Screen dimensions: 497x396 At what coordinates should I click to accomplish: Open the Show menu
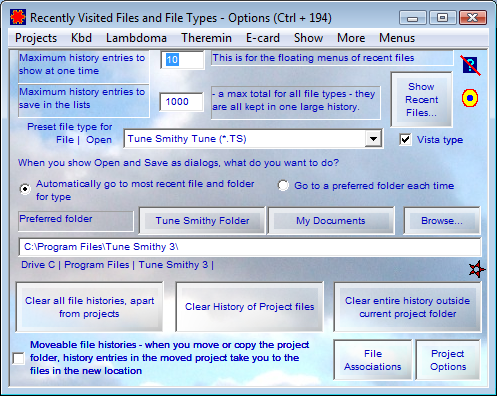click(308, 38)
